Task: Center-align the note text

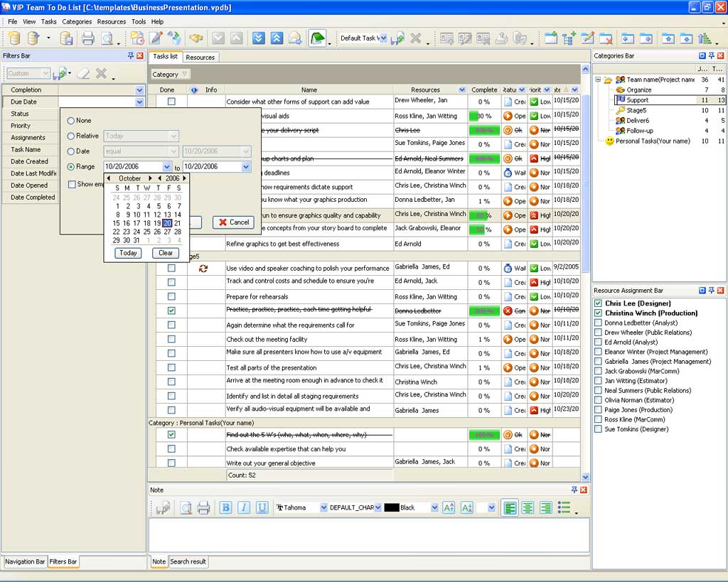Action: coord(528,507)
